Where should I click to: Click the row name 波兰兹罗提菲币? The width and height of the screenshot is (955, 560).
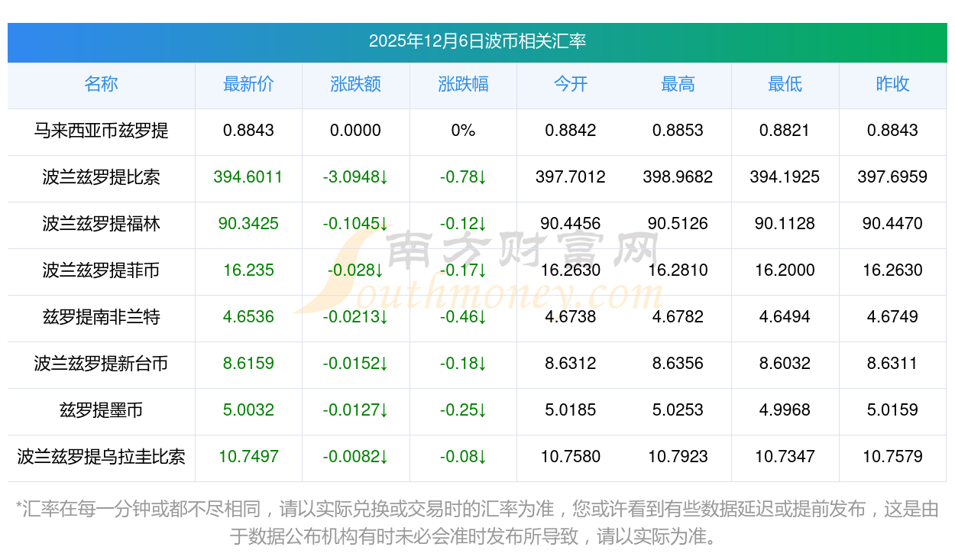[x=101, y=270]
